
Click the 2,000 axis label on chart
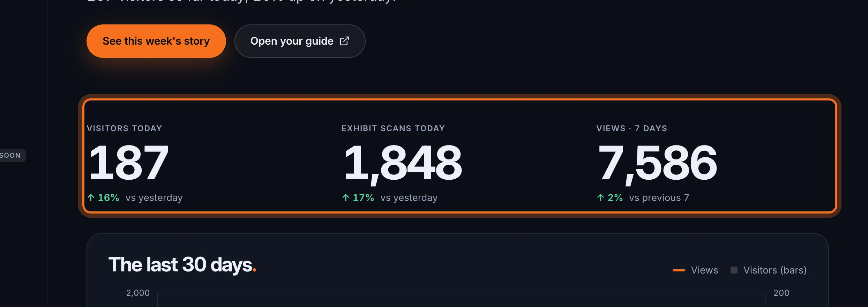[x=138, y=293]
